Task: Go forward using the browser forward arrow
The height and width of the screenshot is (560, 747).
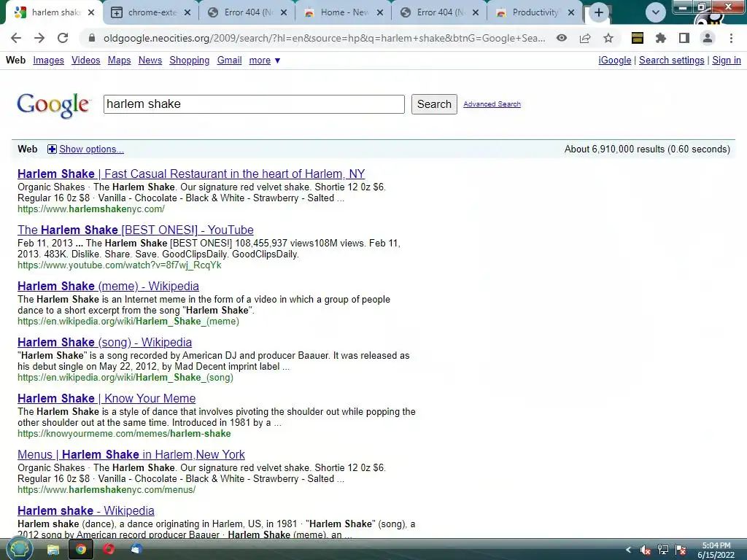Action: pos(39,38)
